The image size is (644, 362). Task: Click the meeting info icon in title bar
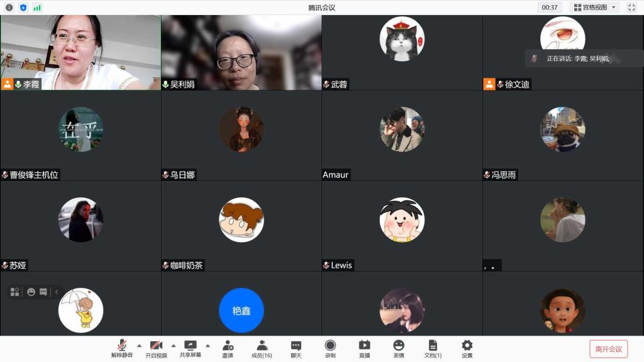[x=9, y=8]
